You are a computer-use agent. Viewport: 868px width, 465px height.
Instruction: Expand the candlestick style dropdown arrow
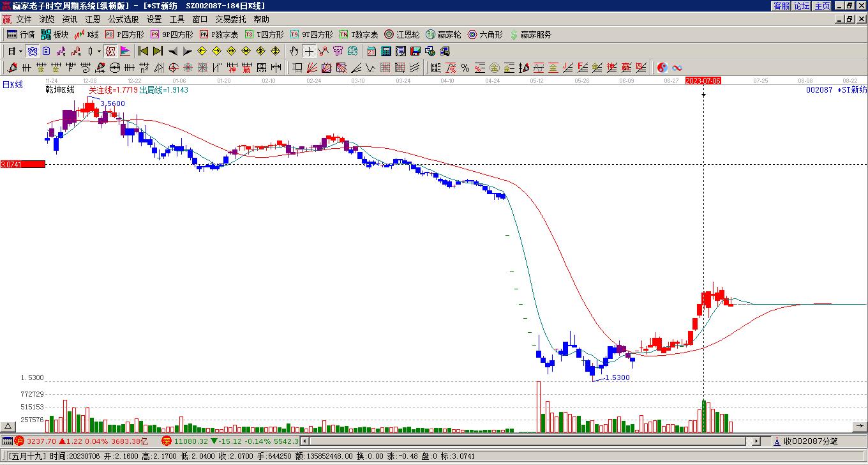[x=100, y=51]
